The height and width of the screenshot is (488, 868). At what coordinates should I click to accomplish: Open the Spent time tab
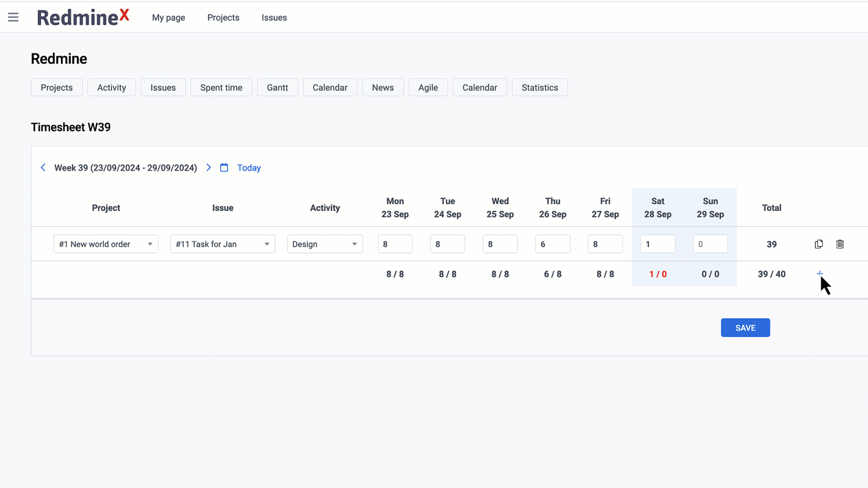[221, 88]
